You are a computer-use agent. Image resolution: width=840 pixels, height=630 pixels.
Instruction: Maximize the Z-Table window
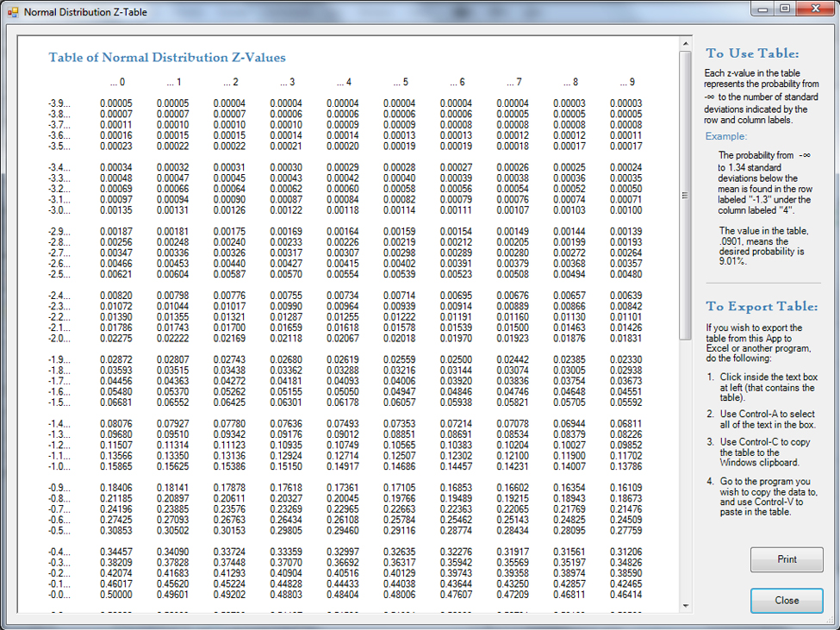pyautogui.click(x=785, y=9)
